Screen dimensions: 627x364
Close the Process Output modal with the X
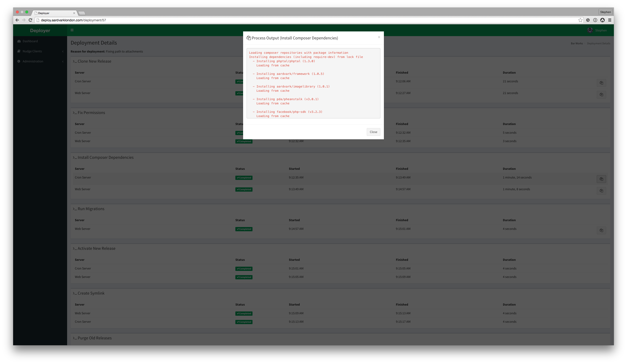[x=379, y=37]
